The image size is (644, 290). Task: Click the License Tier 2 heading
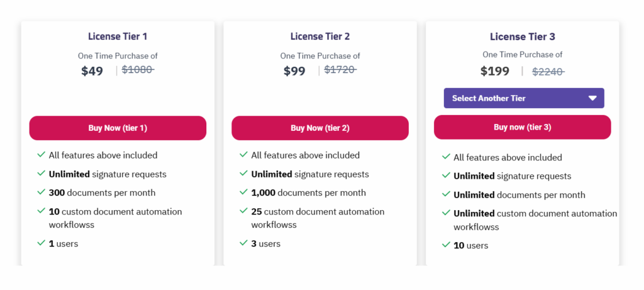(x=320, y=36)
